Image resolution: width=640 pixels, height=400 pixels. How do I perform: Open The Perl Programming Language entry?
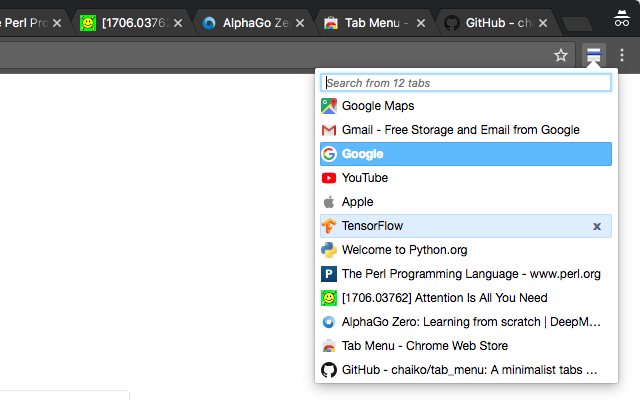click(470, 274)
